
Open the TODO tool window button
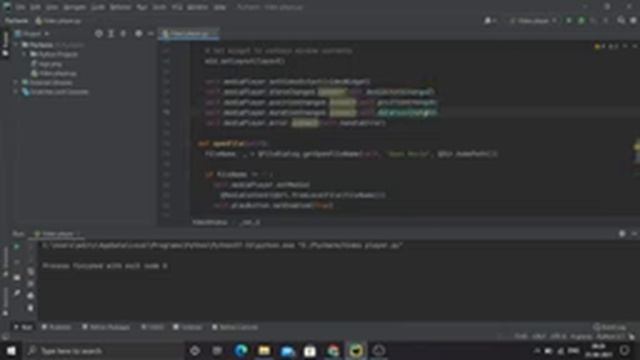(152, 327)
